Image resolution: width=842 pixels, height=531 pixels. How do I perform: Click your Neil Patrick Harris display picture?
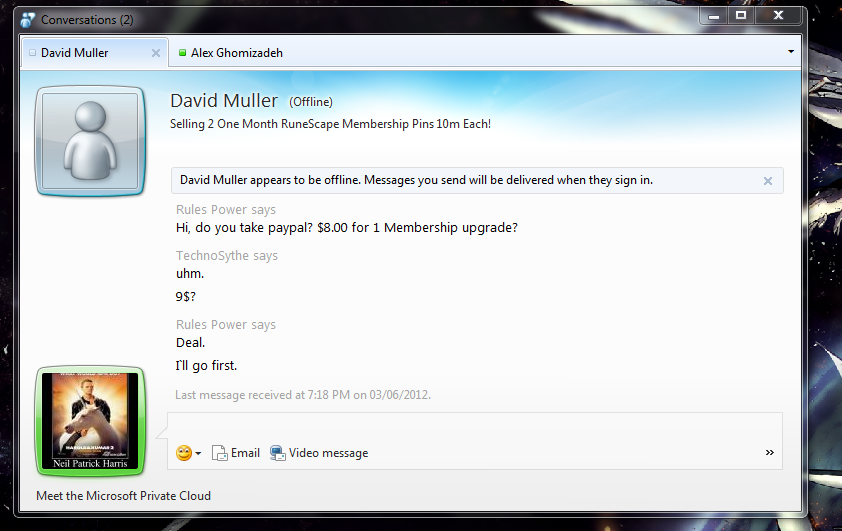90,421
